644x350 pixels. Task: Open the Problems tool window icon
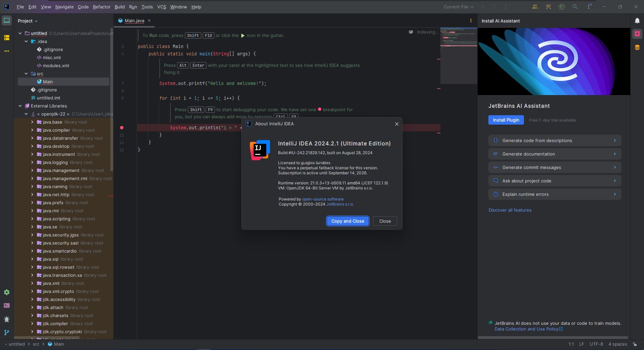7,319
